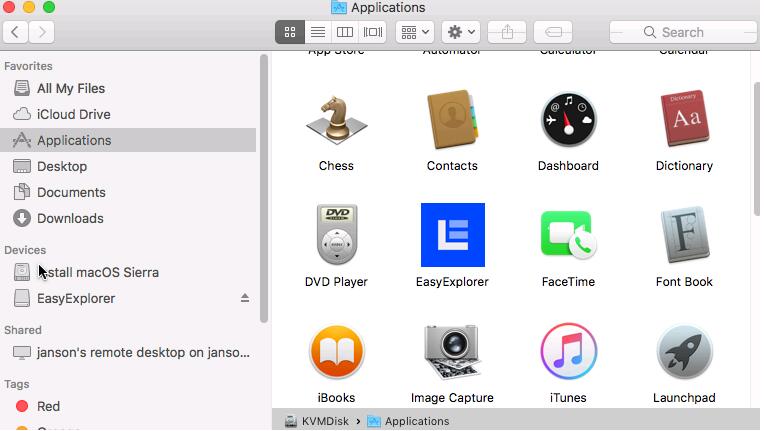
Task: Open the Chess application icon
Action: [336, 120]
